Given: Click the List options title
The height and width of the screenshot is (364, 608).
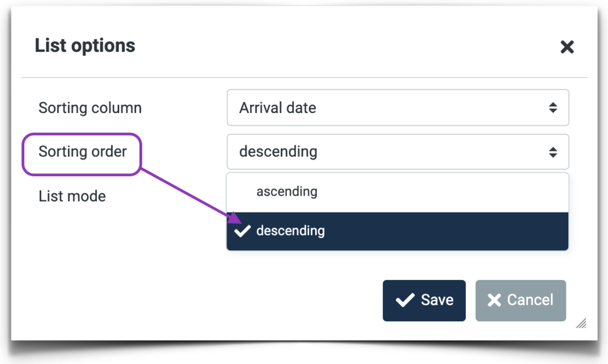Looking at the screenshot, I should click(85, 46).
